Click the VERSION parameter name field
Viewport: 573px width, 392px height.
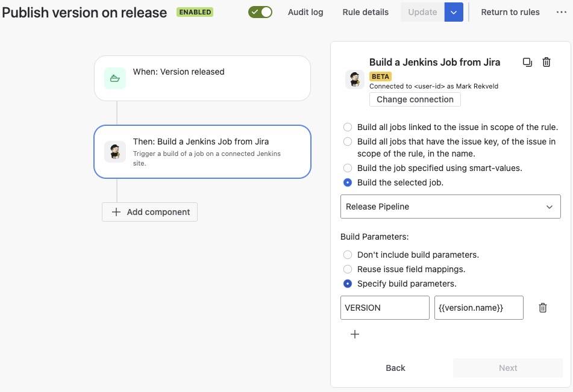tap(385, 308)
